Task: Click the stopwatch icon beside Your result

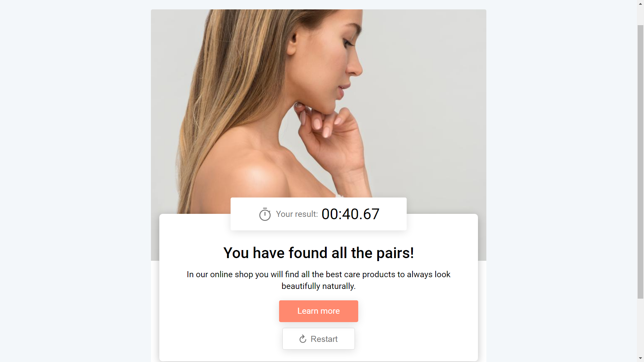Action: [x=265, y=214]
